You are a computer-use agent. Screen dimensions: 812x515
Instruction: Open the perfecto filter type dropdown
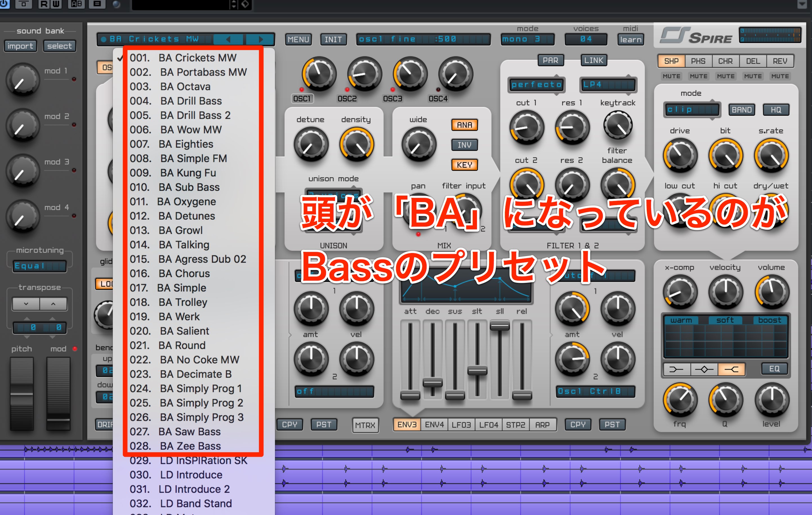coord(536,85)
